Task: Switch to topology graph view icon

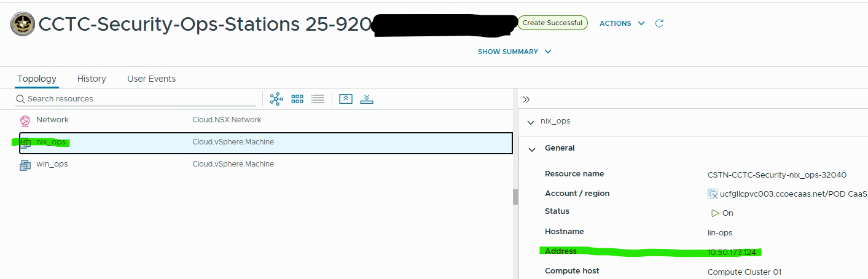Action: (276, 99)
